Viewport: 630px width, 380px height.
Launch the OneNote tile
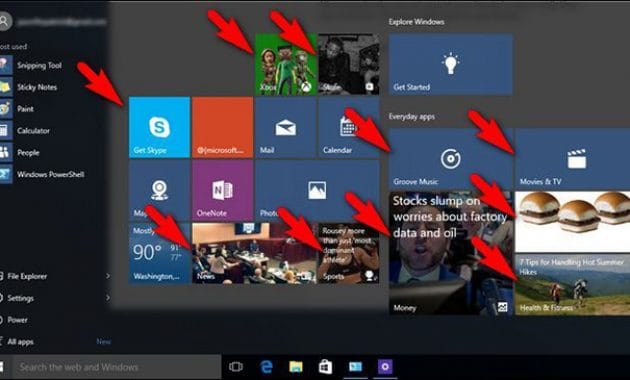click(223, 190)
